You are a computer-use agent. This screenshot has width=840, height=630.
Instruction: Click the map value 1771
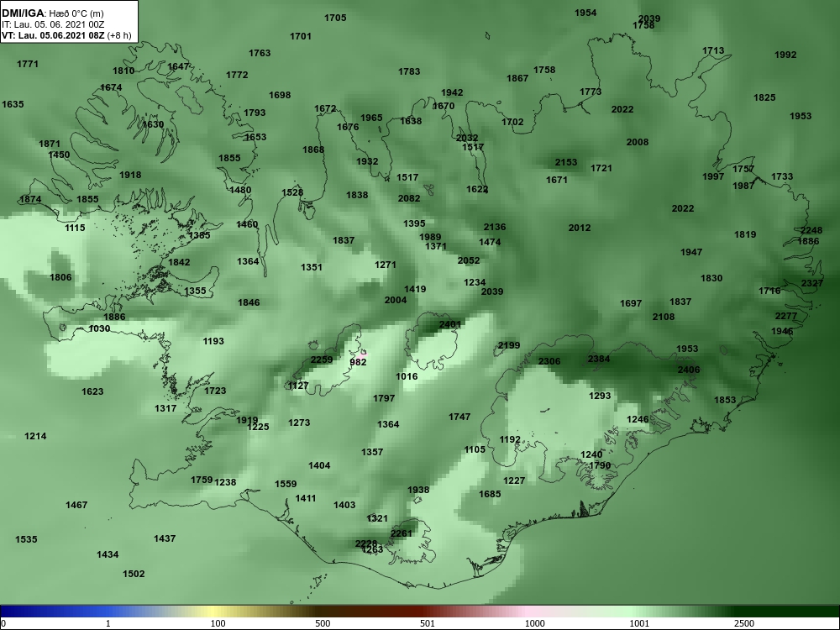[x=28, y=65]
